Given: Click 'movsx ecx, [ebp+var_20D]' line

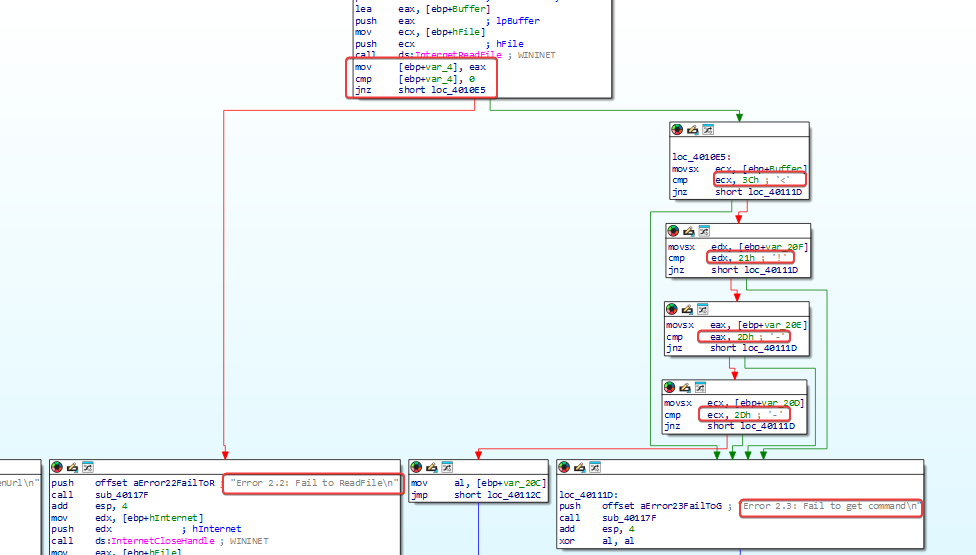Looking at the screenshot, I should click(734, 403).
